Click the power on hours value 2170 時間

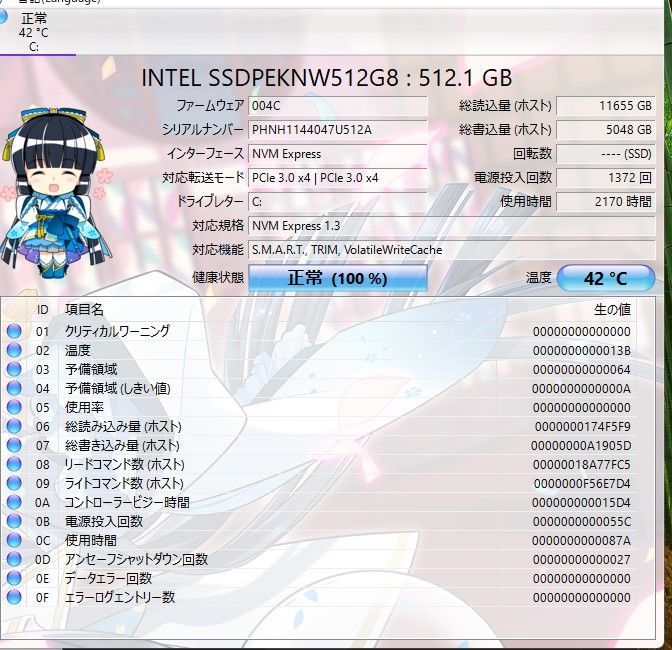point(606,202)
